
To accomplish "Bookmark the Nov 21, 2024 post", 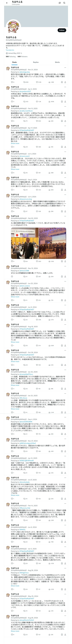I will [62, 82].
